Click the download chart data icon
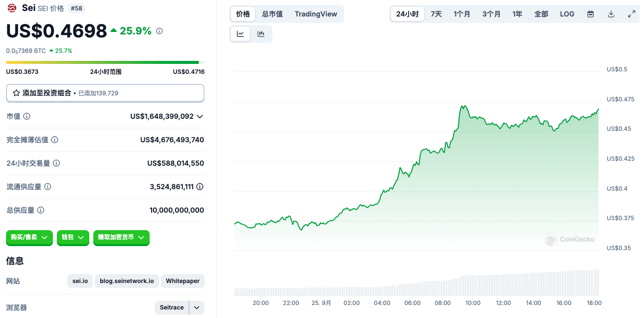The height and width of the screenshot is (318, 644). pyautogui.click(x=611, y=14)
